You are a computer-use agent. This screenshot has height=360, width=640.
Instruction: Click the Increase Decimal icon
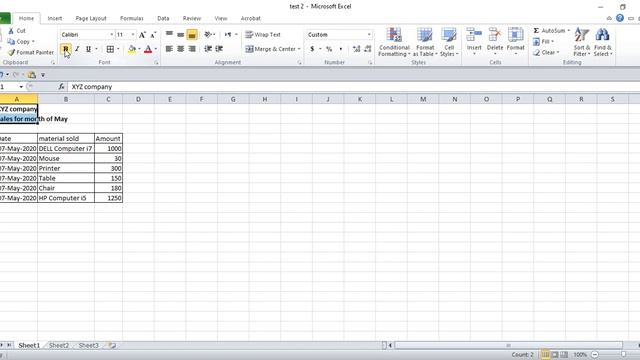[356, 49]
